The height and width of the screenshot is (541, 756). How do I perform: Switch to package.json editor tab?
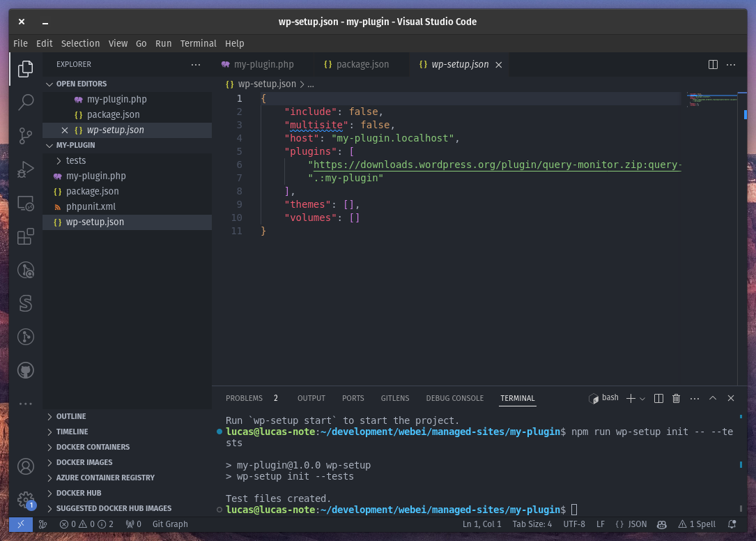point(362,64)
